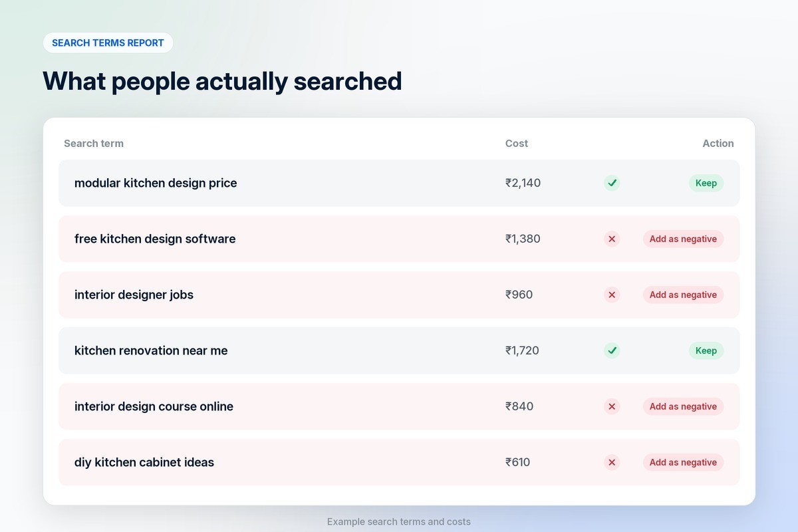Select the term diy kitchen cabinet ideas
This screenshot has height=532, width=798.
[x=144, y=462]
